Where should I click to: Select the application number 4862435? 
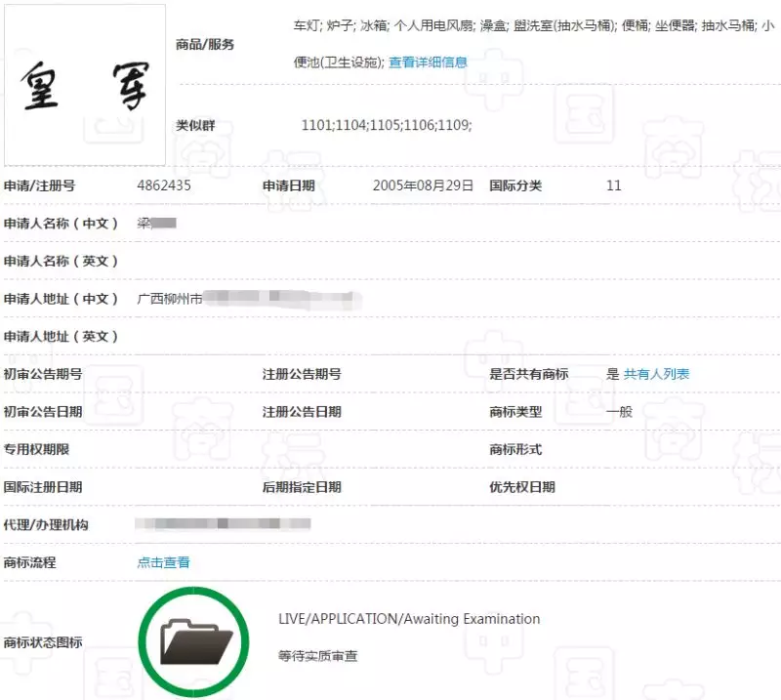click(x=163, y=185)
